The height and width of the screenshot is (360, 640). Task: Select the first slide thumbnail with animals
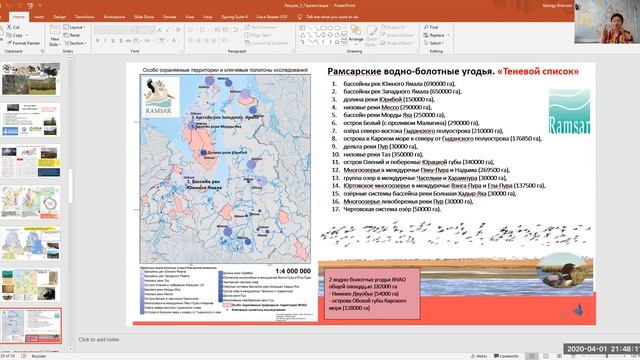point(31,79)
